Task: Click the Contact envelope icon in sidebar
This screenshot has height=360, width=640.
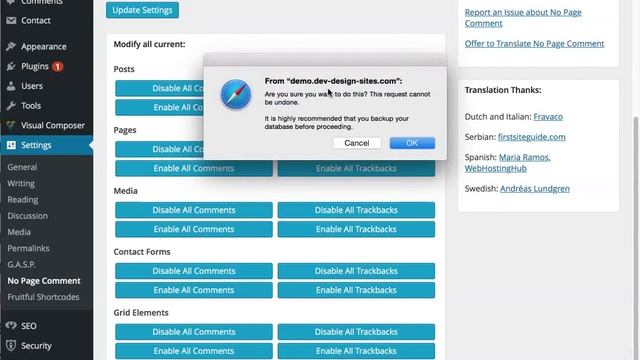Action: (11, 20)
